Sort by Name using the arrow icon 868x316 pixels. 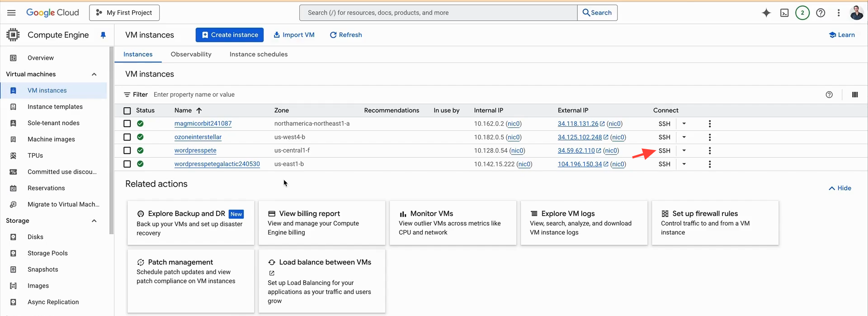tap(199, 110)
